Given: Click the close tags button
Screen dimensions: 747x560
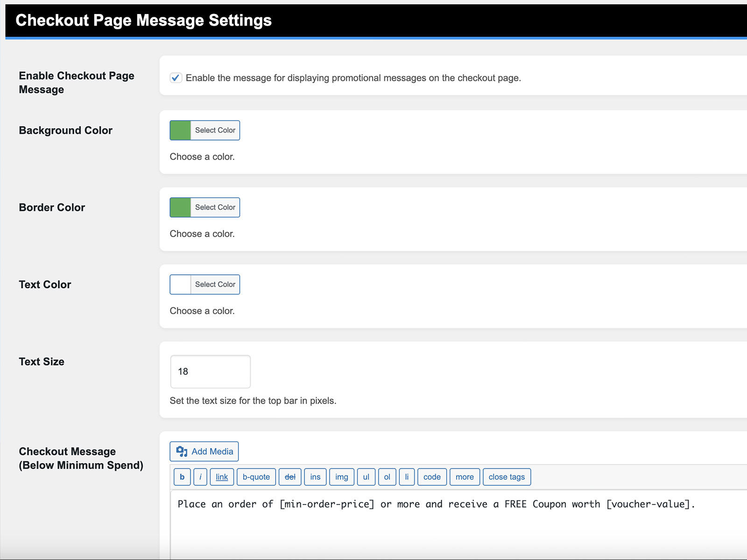Looking at the screenshot, I should point(507,477).
